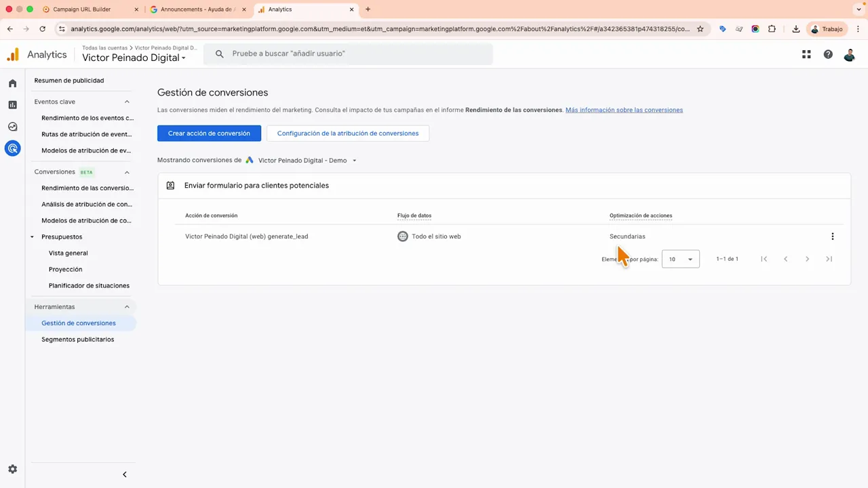Open the browser extensions puzzle icon

coord(772,29)
